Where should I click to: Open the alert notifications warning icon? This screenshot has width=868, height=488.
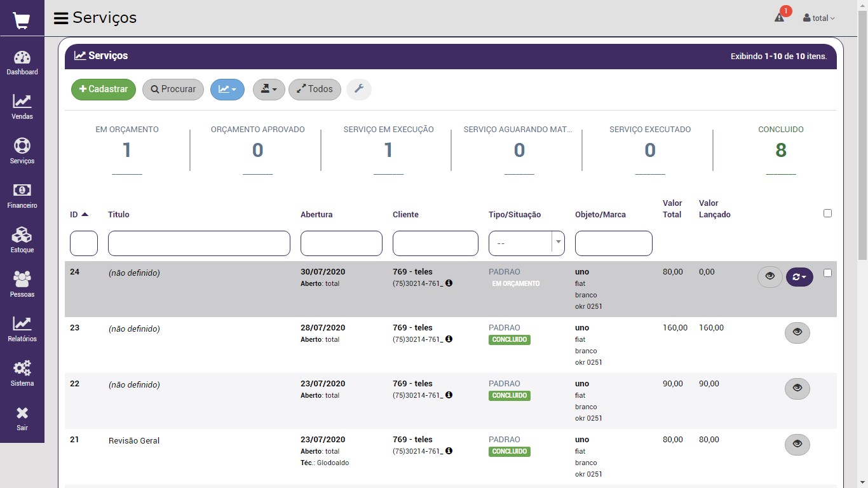779,18
